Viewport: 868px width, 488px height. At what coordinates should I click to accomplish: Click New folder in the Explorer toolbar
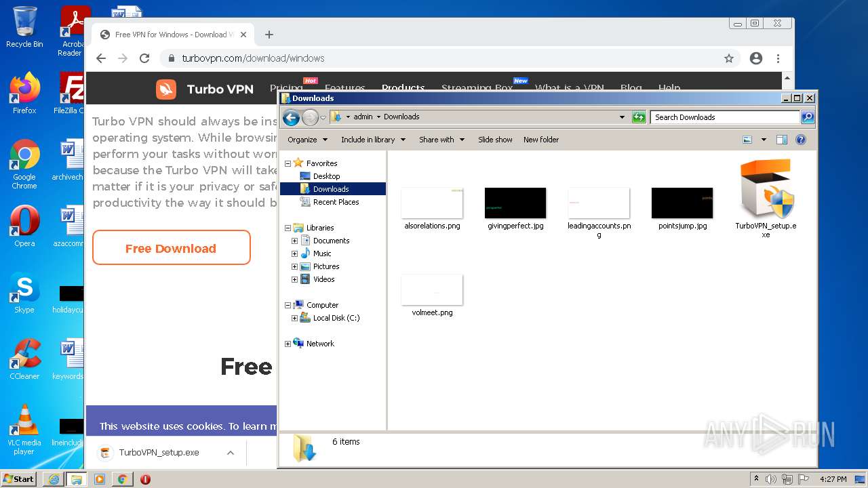point(541,140)
